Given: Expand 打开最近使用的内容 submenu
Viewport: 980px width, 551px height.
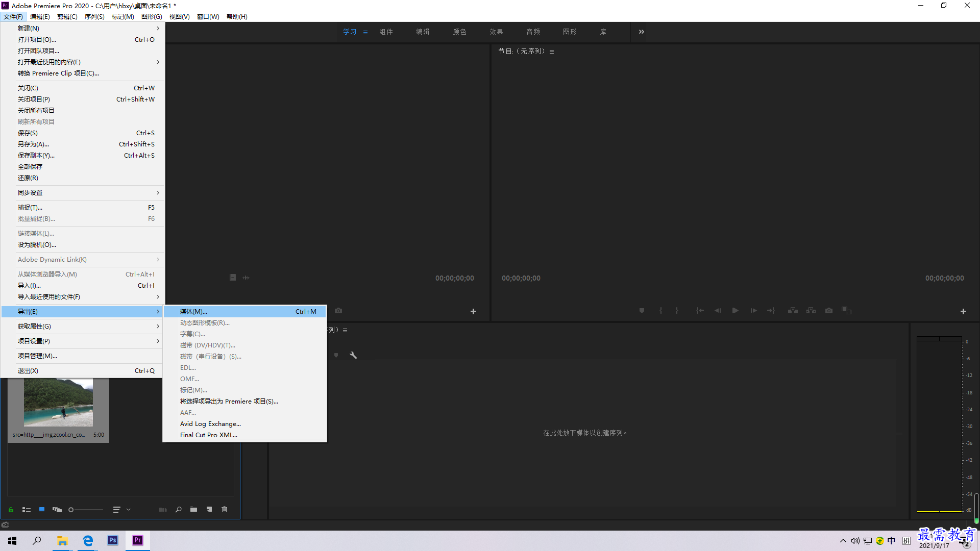Looking at the screenshot, I should click(83, 62).
